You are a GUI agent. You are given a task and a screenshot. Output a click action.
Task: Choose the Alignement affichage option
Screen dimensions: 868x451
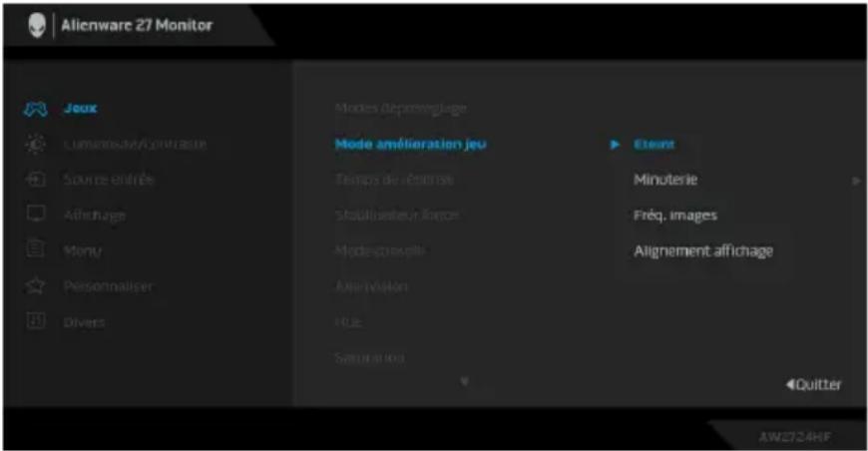coord(703,251)
